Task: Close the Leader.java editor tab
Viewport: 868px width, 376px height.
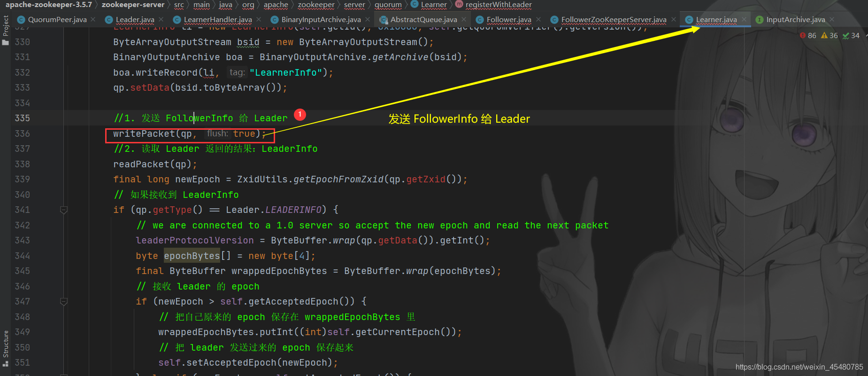Action: coord(161,19)
